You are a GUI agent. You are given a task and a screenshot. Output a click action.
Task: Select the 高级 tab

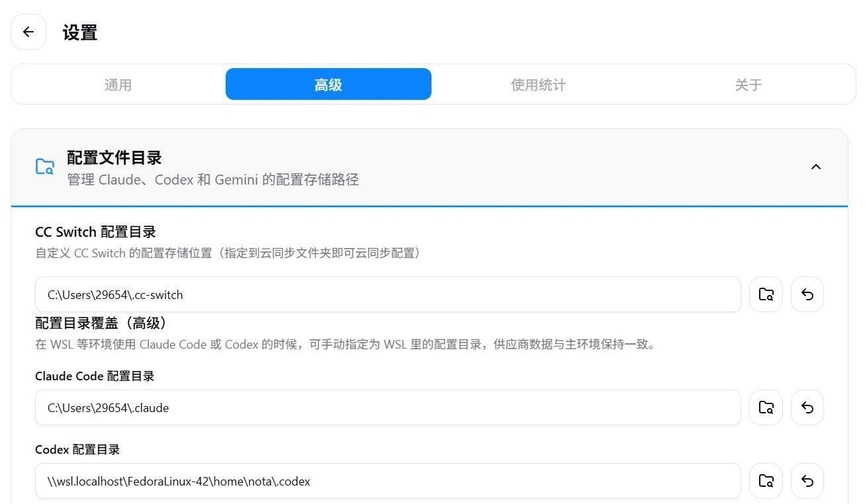tap(328, 85)
